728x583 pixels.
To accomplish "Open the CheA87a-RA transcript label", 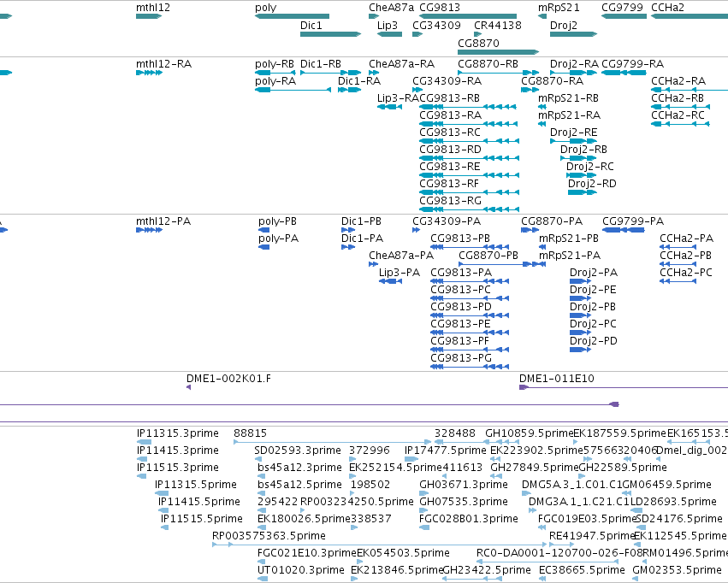I will [x=401, y=64].
